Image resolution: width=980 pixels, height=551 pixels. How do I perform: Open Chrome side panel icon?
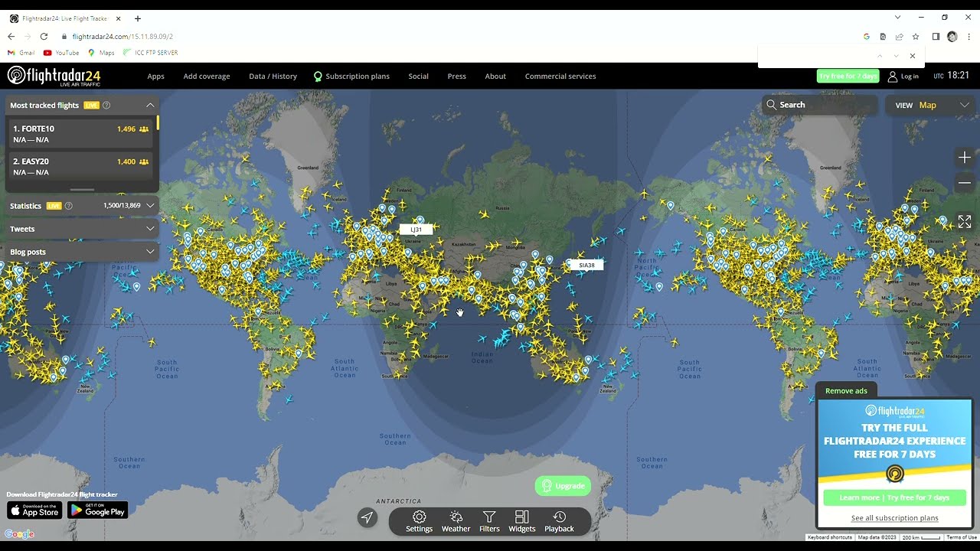coord(936,36)
